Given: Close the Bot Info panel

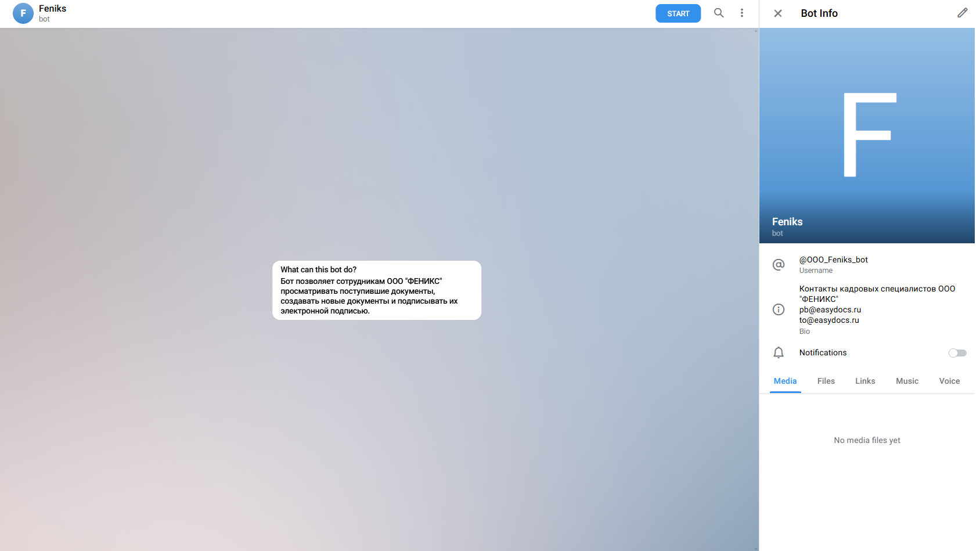Looking at the screenshot, I should pos(778,13).
